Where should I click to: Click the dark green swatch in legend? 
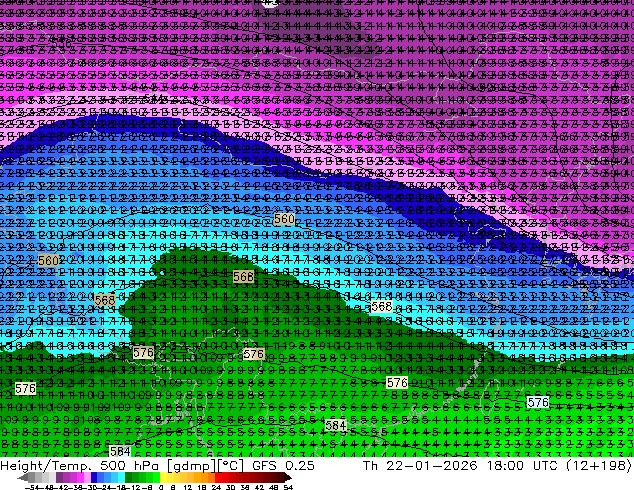click(129, 477)
